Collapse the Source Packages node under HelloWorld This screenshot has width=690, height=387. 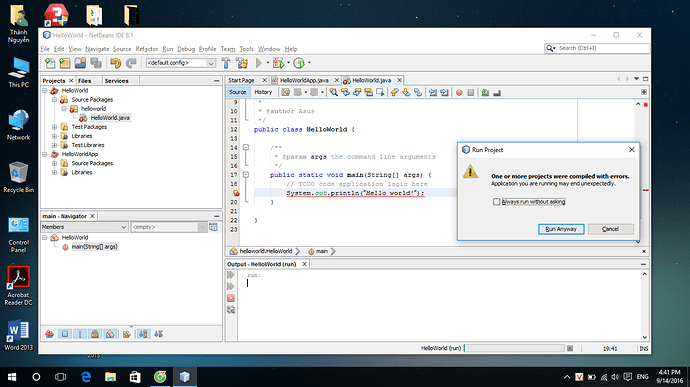(55, 100)
